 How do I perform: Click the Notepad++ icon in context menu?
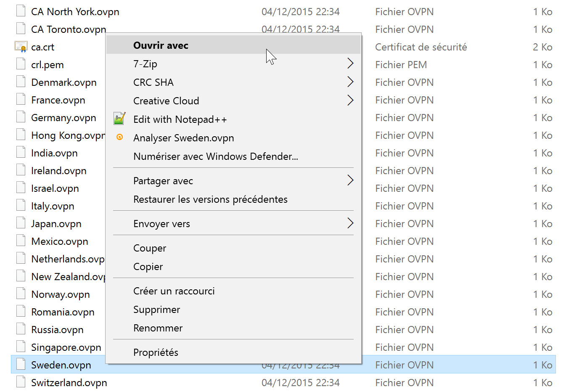point(120,119)
